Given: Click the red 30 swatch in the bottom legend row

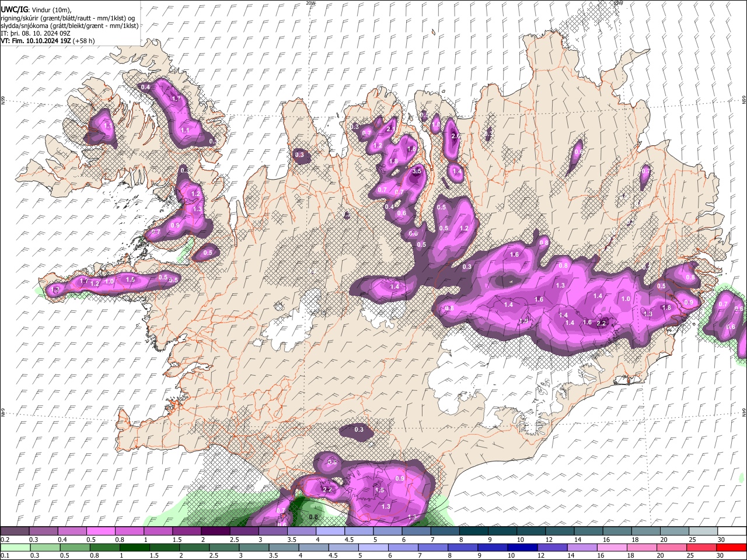Looking at the screenshot, I should 732,548.
